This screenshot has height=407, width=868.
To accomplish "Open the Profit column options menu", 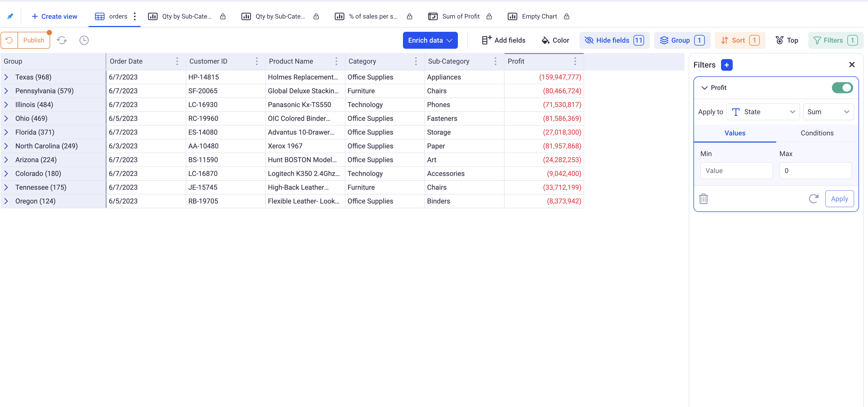I will 575,61.
